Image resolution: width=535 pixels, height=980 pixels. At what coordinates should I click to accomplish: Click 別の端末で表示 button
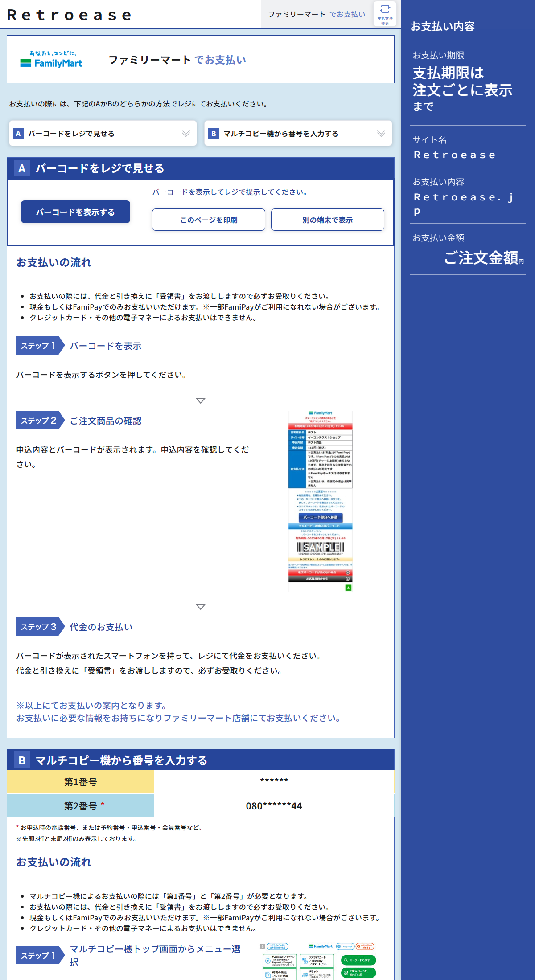coord(328,220)
